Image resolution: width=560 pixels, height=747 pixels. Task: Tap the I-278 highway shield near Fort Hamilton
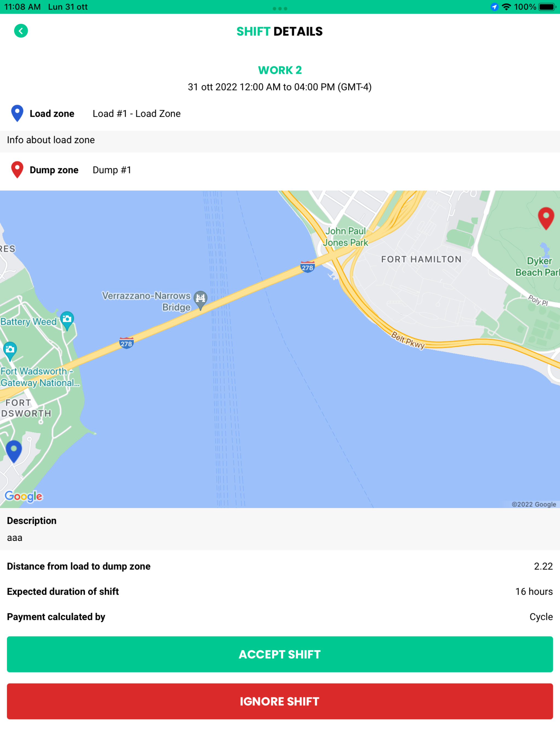click(307, 267)
